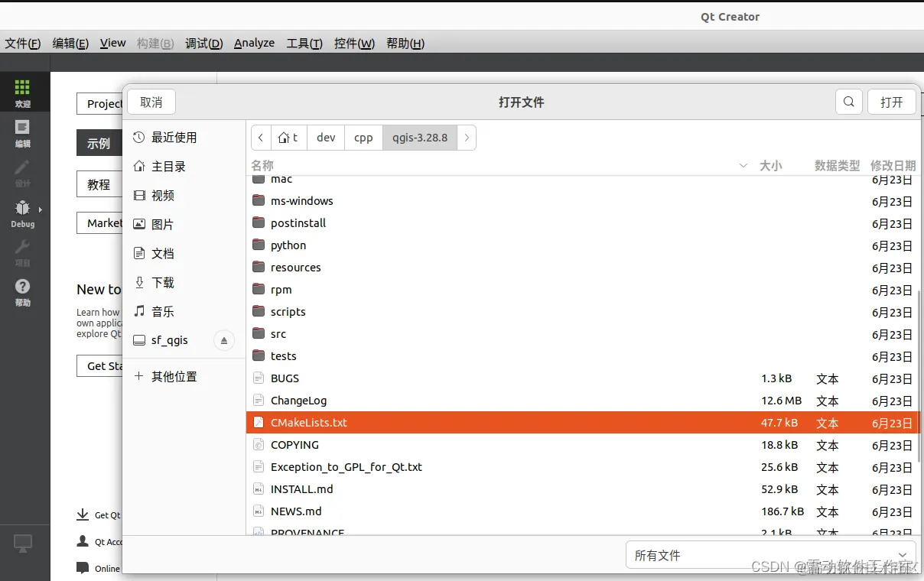Select the tests folder
This screenshot has height=581, width=924.
583,356
